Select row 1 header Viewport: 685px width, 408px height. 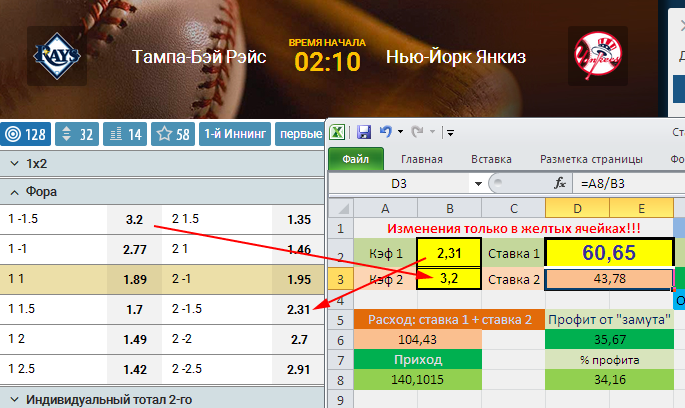click(x=341, y=228)
